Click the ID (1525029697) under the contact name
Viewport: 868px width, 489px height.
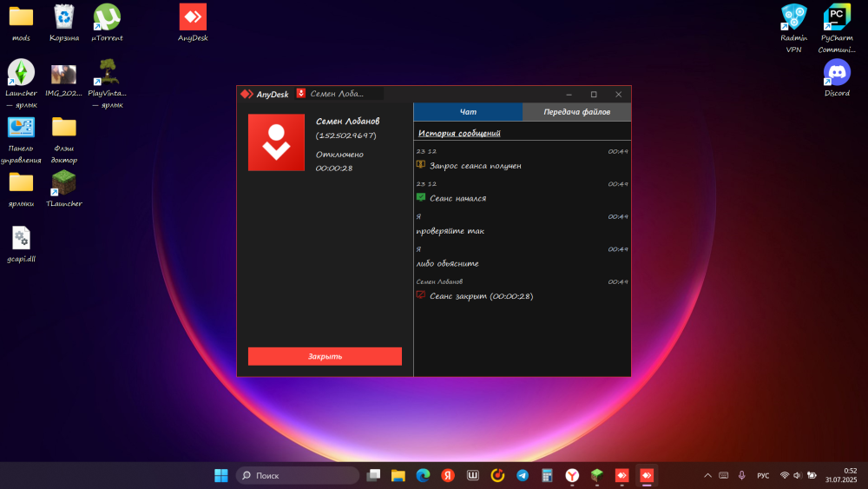(346, 135)
